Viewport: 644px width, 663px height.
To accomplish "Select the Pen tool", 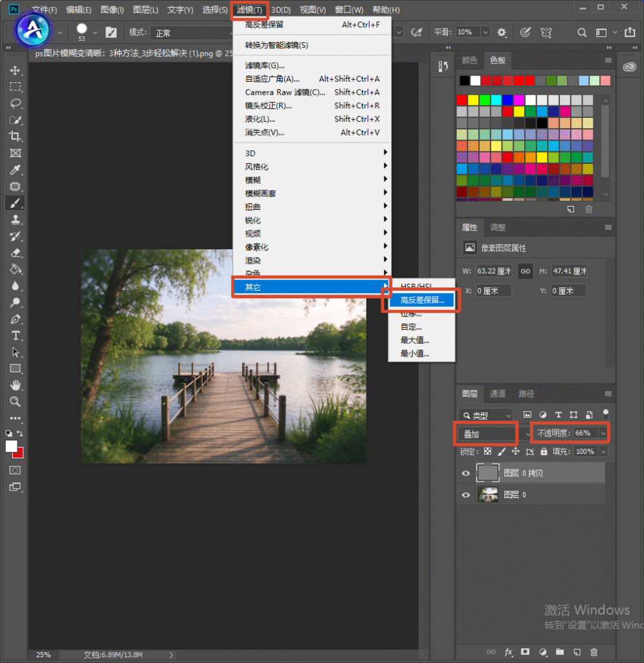I will point(16,319).
